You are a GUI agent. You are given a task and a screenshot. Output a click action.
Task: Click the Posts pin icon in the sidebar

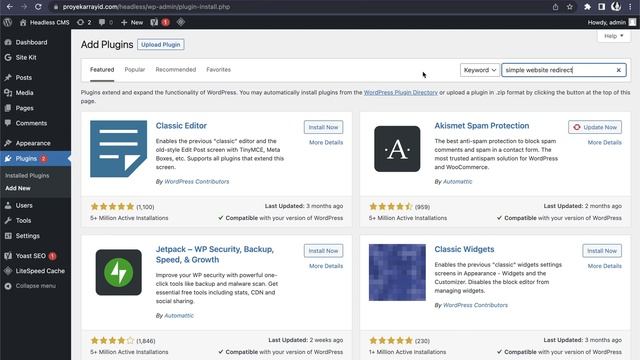tap(8, 78)
